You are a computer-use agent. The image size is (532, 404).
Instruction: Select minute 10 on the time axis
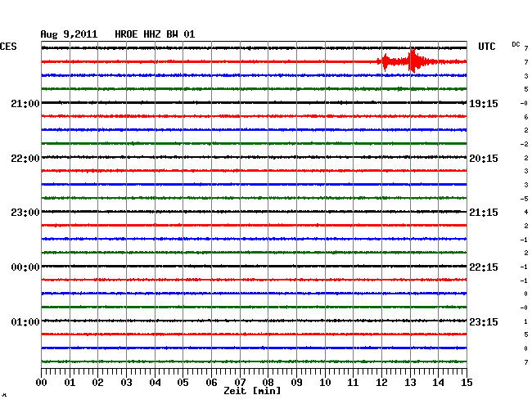click(x=325, y=383)
